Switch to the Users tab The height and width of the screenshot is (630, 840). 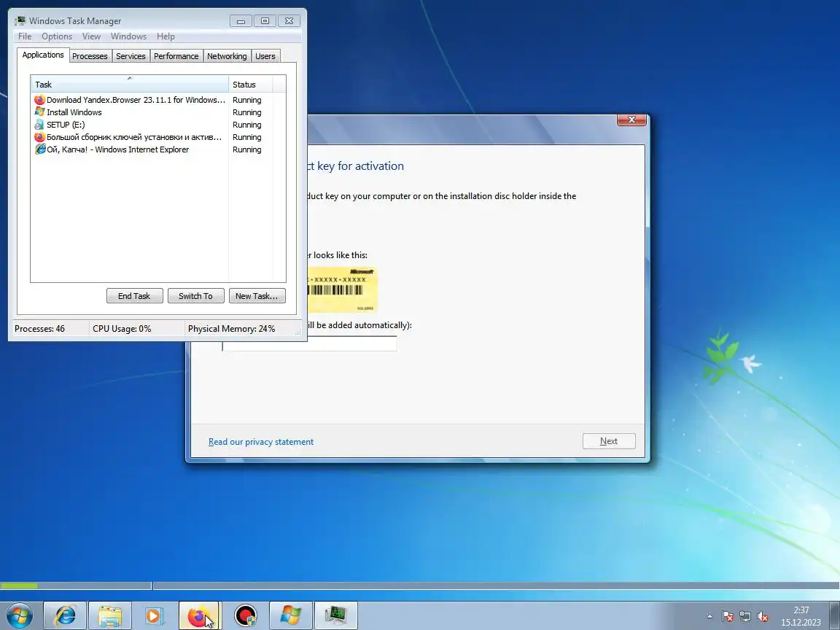pyautogui.click(x=265, y=56)
